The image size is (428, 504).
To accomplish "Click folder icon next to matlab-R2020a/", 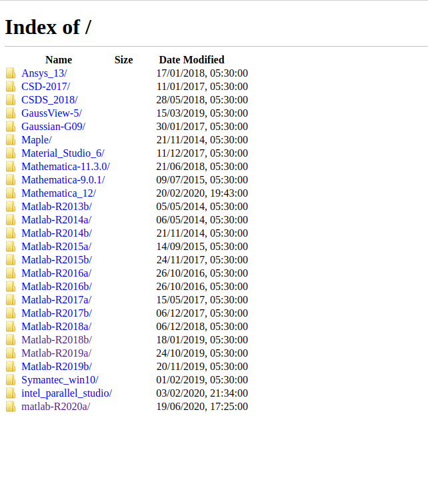I will pos(11,407).
